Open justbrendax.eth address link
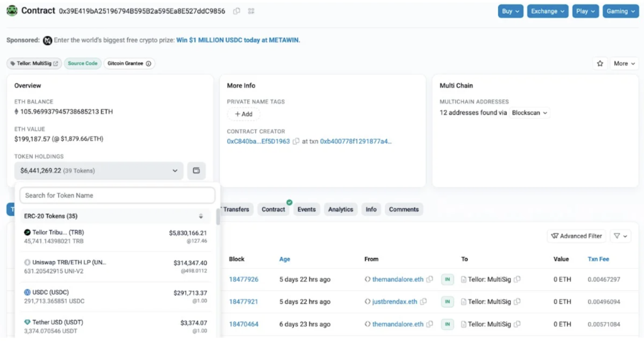 click(x=394, y=301)
